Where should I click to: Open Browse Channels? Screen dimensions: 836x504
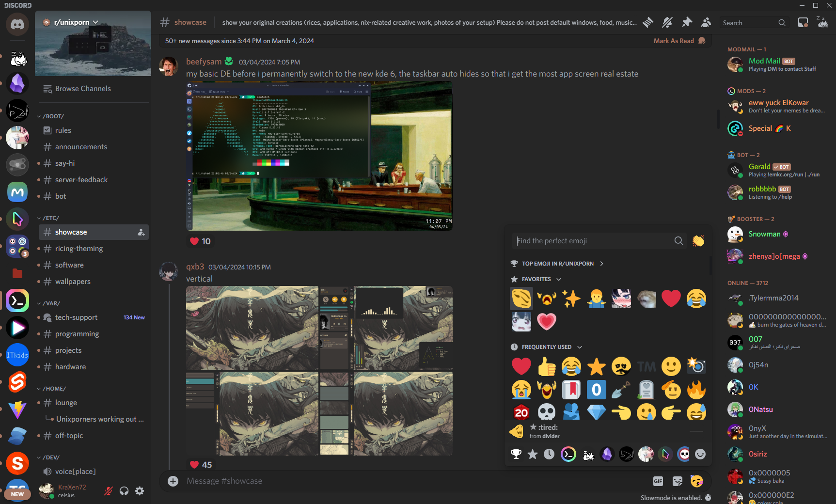tap(94, 89)
